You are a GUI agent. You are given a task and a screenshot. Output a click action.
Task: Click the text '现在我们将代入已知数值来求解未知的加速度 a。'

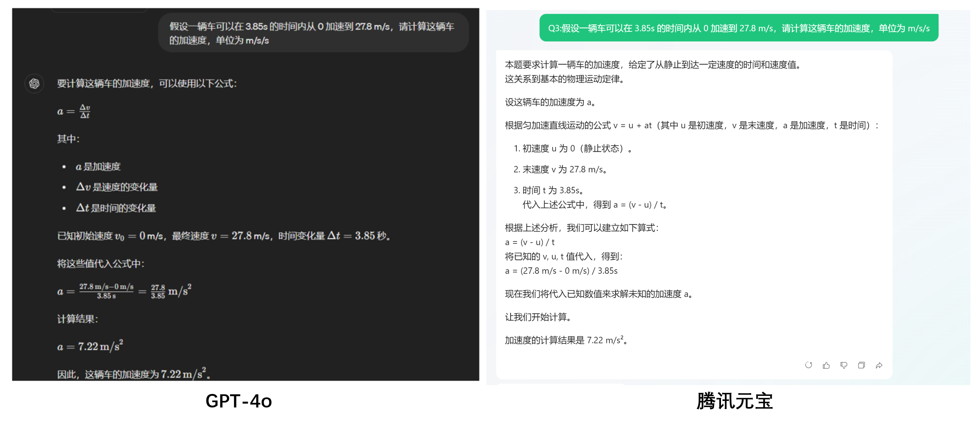(x=600, y=294)
